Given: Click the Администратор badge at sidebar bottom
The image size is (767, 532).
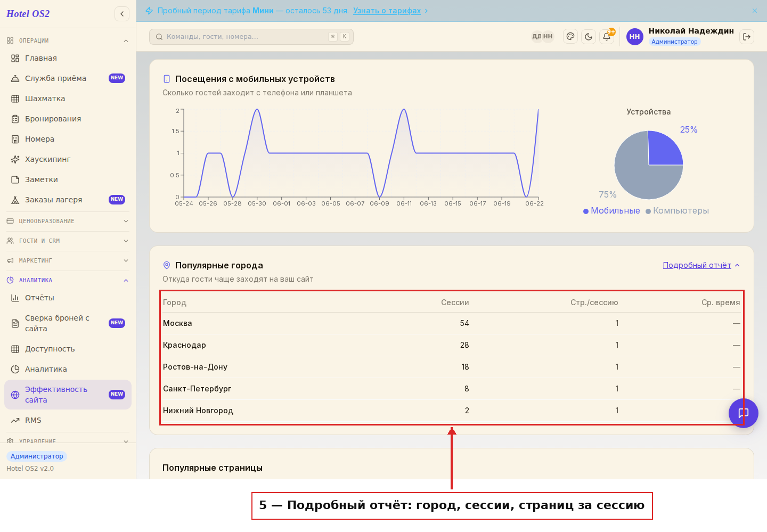Looking at the screenshot, I should click(x=37, y=456).
